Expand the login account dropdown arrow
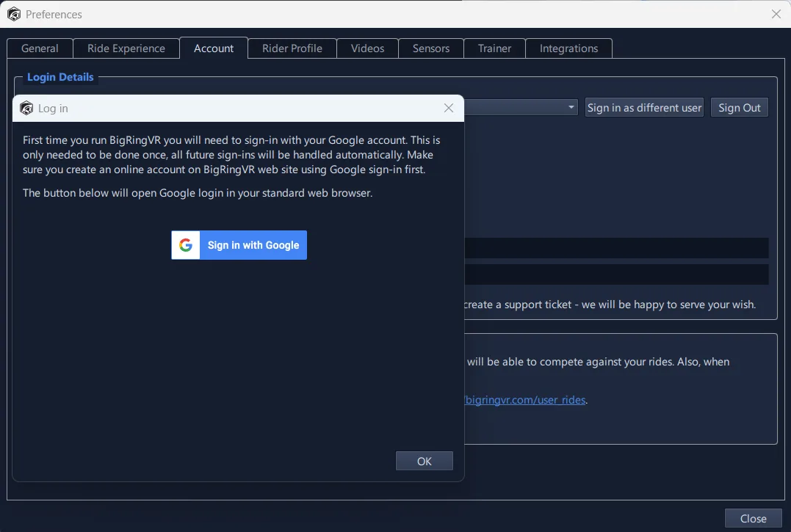 click(571, 107)
